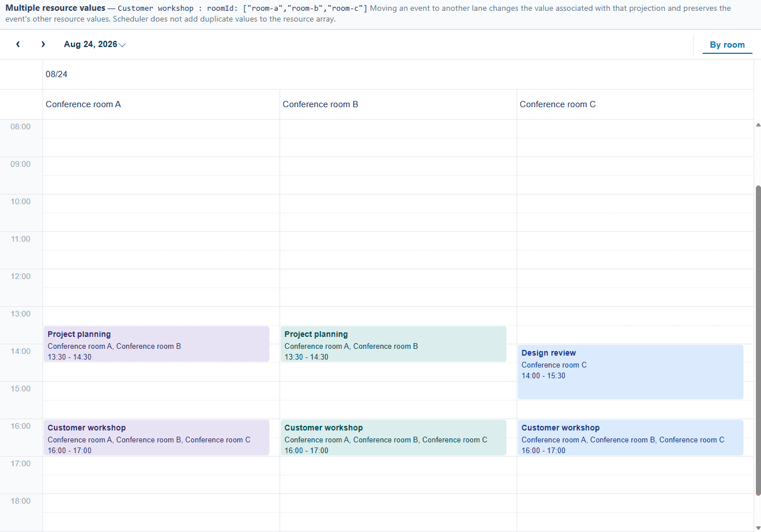Select Customer workshop in Conference room B
Screen dimensions: 761x532
(394, 438)
